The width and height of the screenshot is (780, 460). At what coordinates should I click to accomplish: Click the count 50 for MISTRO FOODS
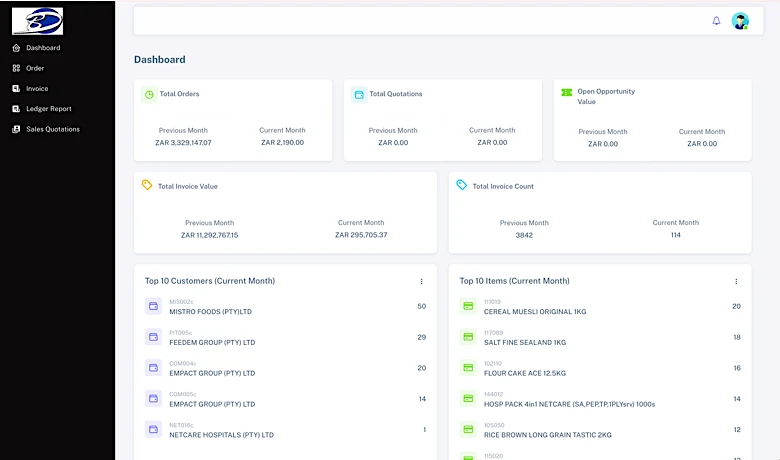click(422, 306)
